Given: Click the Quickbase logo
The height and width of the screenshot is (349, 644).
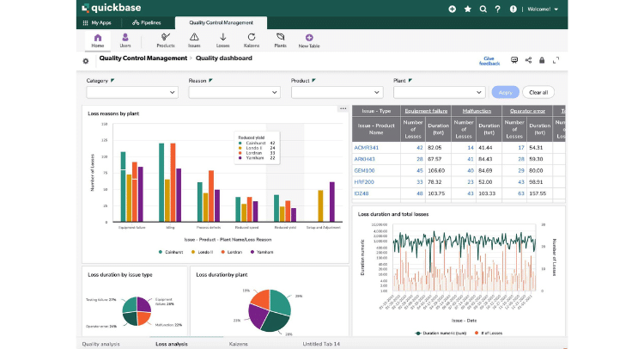Looking at the screenshot, I should [x=112, y=9].
